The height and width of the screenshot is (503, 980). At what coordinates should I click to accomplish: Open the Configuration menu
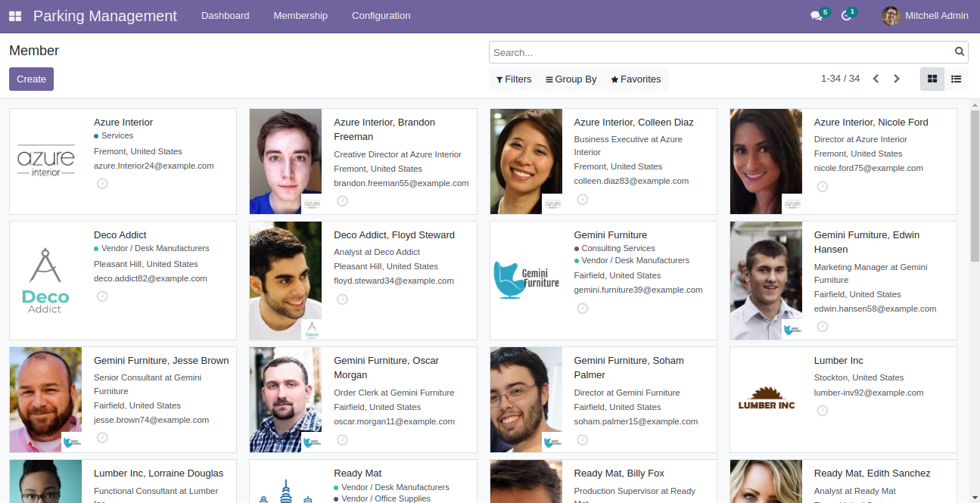tap(381, 16)
